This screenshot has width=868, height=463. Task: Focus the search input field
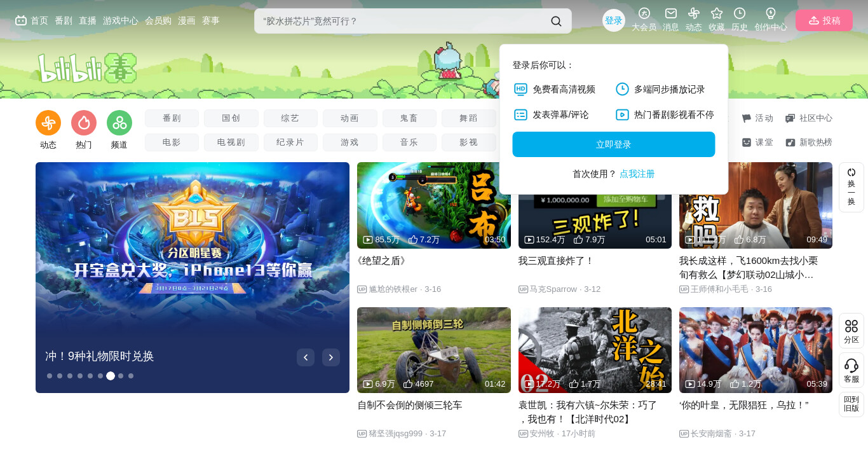pos(400,21)
